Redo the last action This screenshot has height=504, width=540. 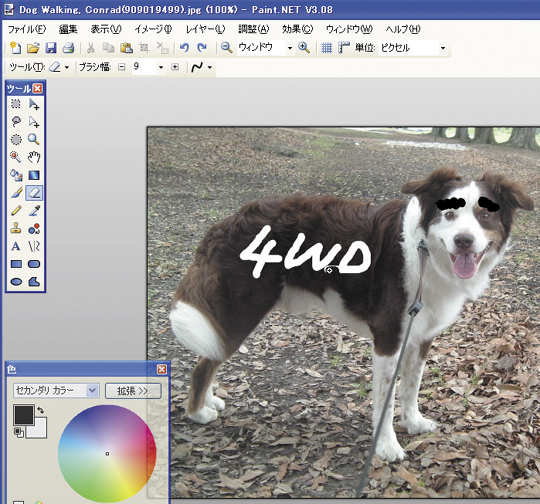(202, 48)
